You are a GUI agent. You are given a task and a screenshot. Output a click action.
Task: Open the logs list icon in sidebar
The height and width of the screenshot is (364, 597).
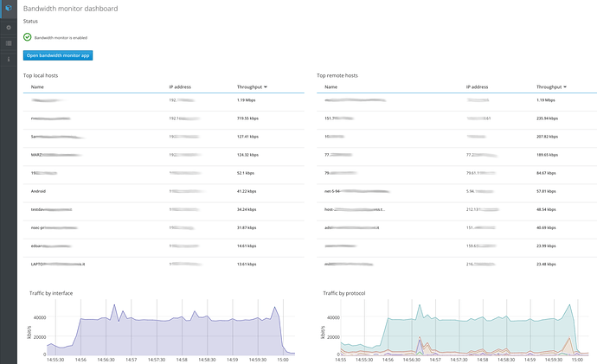pos(9,43)
